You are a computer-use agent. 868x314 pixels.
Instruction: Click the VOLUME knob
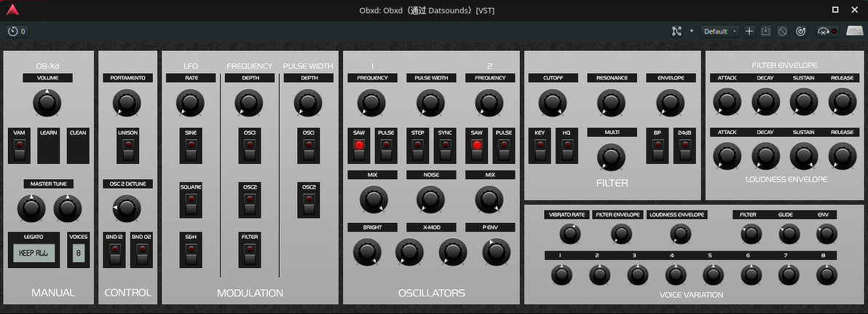47,103
